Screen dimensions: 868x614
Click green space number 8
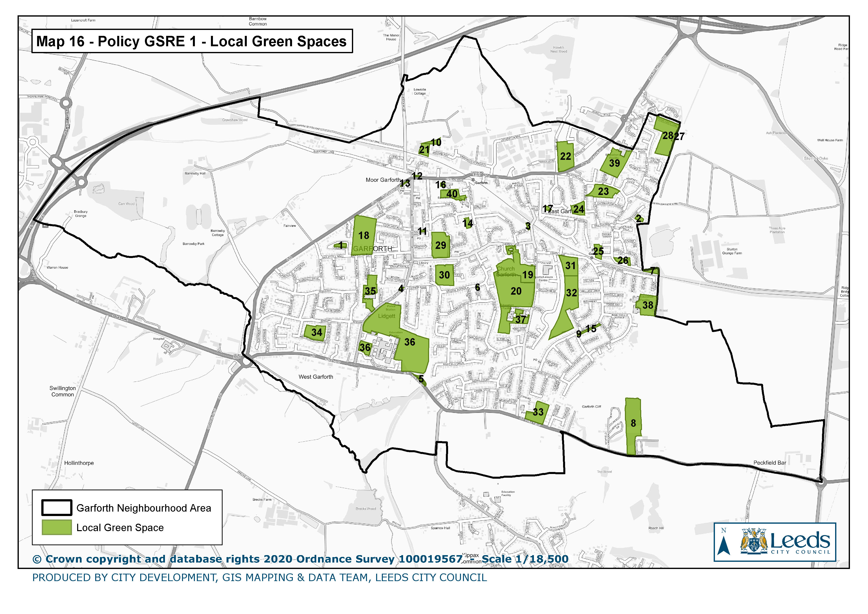pyautogui.click(x=633, y=423)
